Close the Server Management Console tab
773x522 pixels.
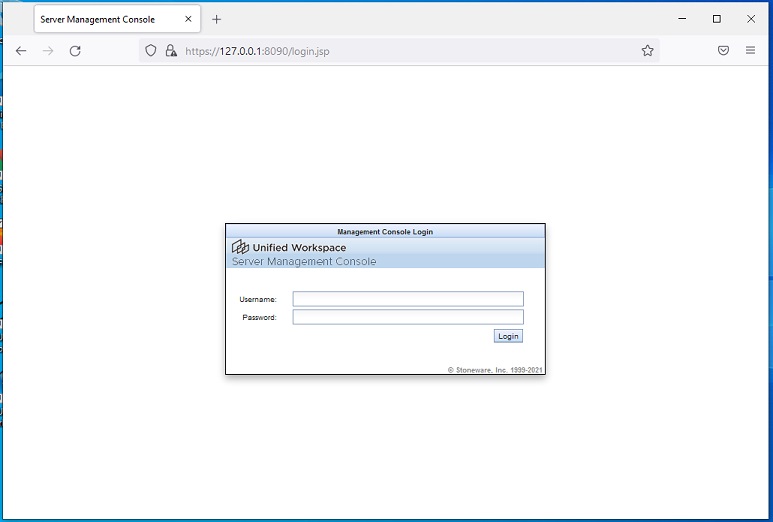coord(188,19)
